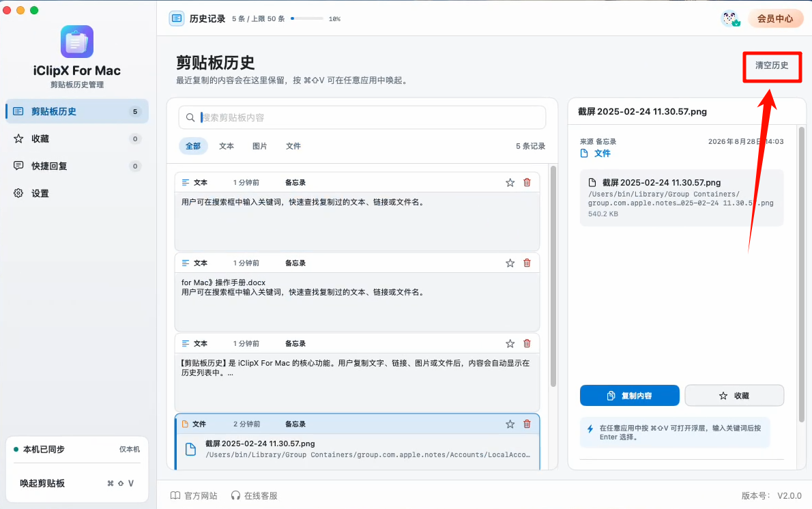Delete the first 文本 record
Image resolution: width=812 pixels, height=509 pixels.
527,182
